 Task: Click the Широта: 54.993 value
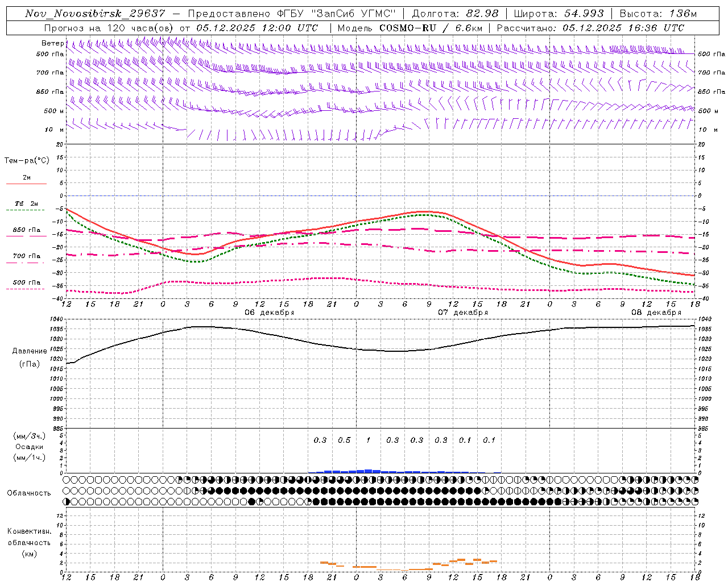pyautogui.click(x=559, y=14)
